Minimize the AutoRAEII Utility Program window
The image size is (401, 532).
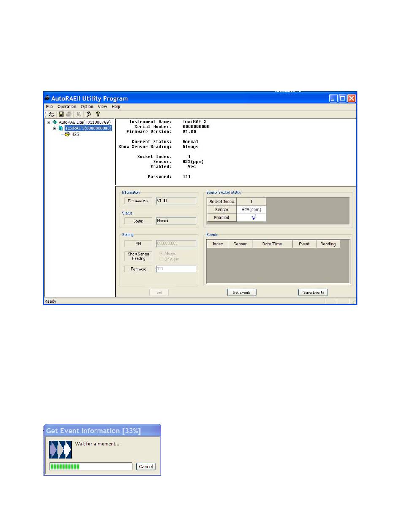(333, 98)
